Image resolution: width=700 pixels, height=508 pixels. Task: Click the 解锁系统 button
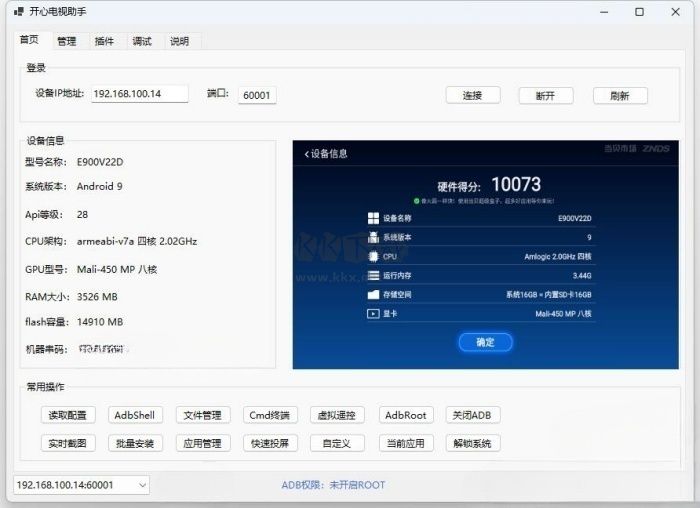click(473, 443)
